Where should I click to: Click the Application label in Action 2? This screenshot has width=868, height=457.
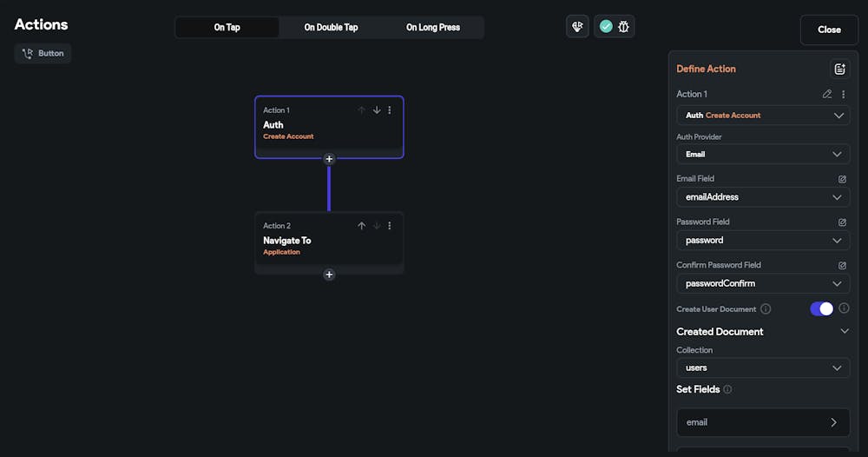tap(281, 252)
